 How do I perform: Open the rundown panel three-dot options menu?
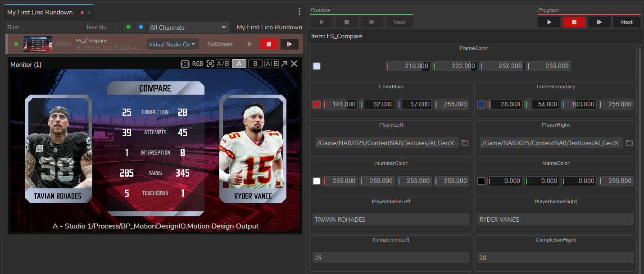pyautogui.click(x=299, y=12)
